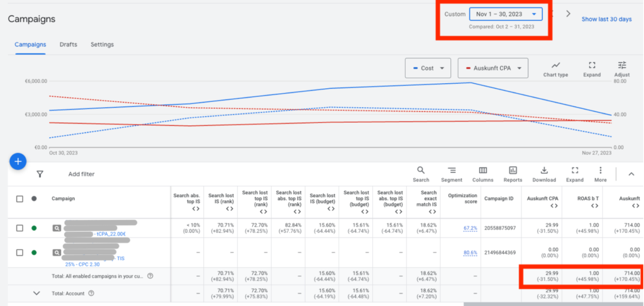
Task: Open the Reports icon
Action: coord(513,171)
